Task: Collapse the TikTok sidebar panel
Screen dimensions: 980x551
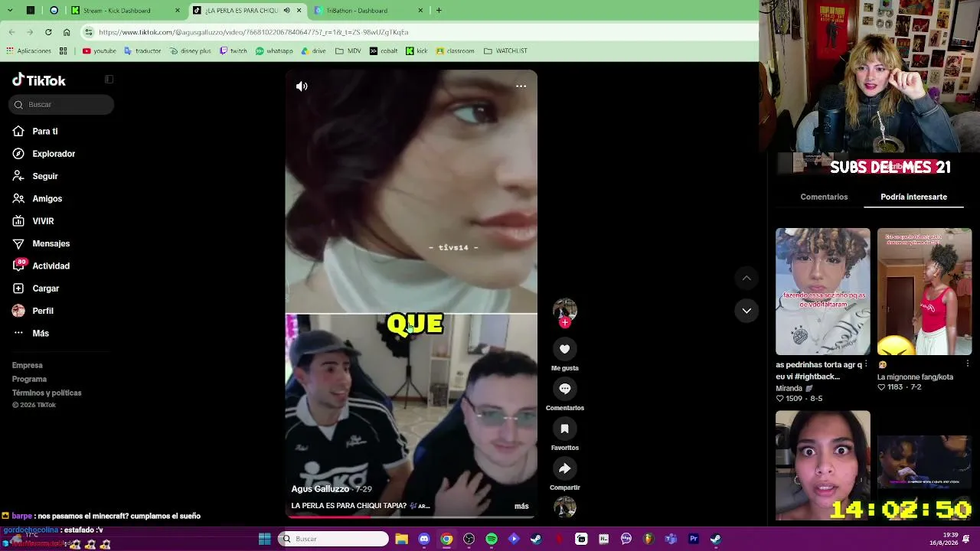Action: [109, 80]
